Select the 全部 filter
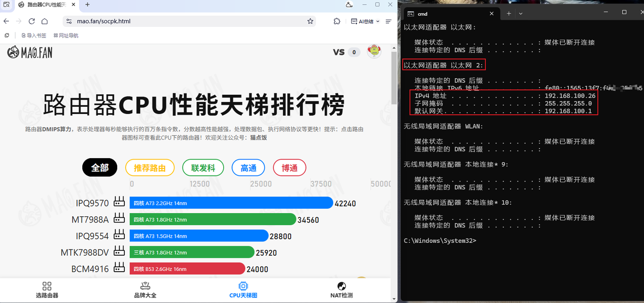This screenshot has height=303, width=644. point(100,168)
